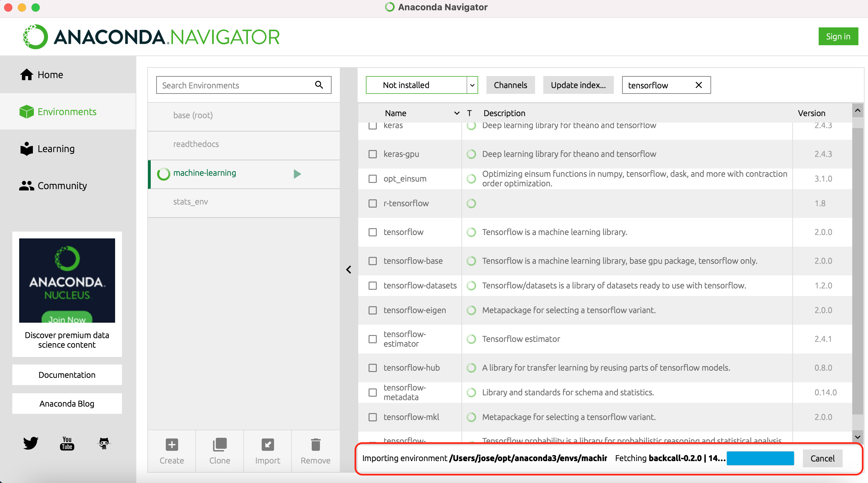Click the package type icon for tensorflow-metadata
The height and width of the screenshot is (483, 868).
(471, 393)
